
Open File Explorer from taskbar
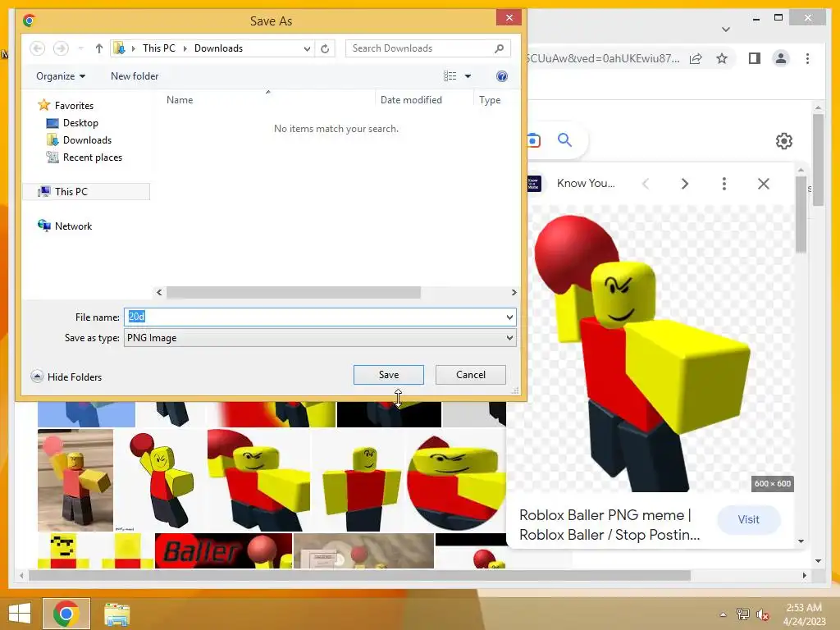click(x=116, y=614)
